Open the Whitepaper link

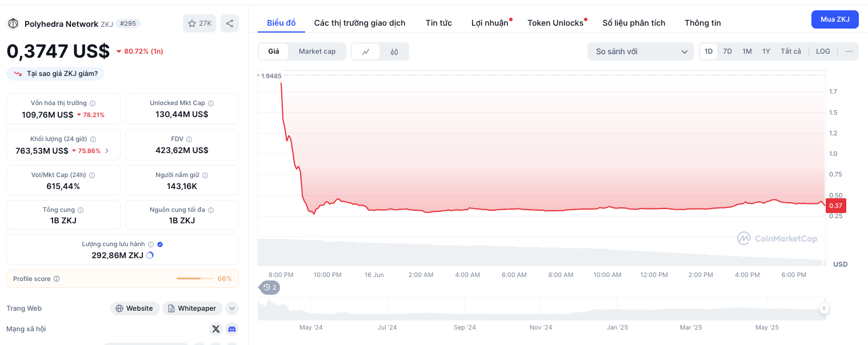click(x=192, y=308)
